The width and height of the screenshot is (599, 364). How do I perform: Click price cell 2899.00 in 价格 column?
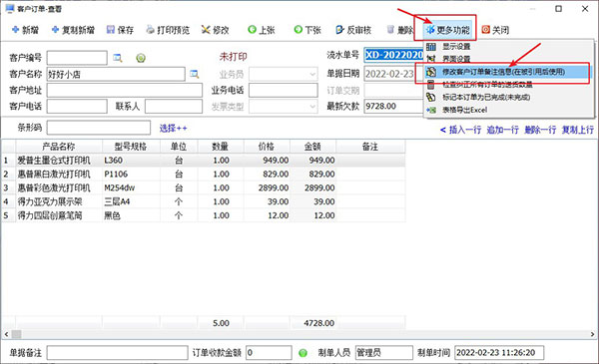point(267,187)
